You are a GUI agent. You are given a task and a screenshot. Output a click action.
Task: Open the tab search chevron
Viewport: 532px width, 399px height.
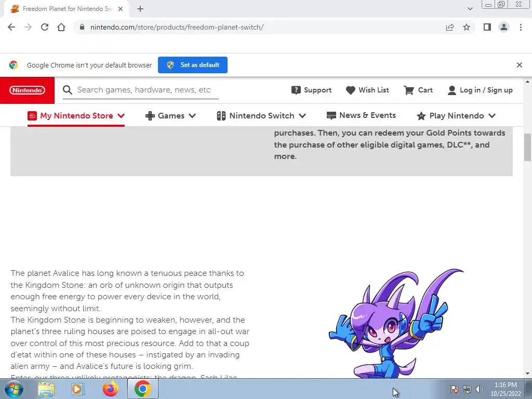click(x=470, y=9)
